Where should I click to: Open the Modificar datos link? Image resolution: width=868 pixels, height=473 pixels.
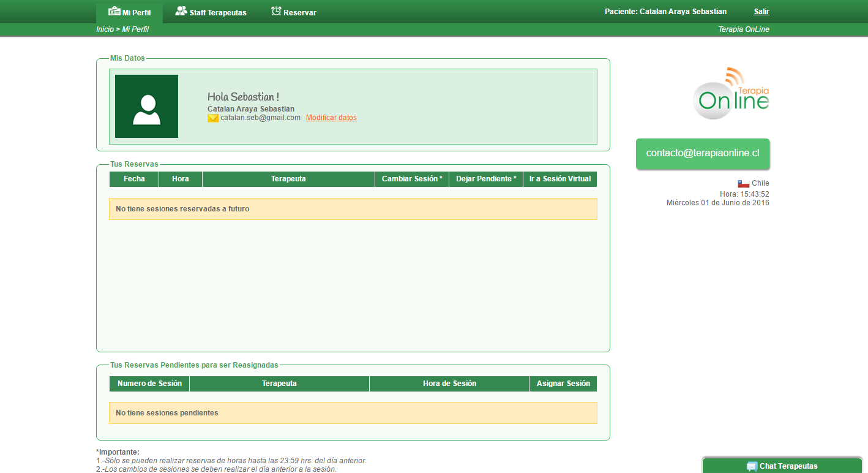[x=331, y=118]
